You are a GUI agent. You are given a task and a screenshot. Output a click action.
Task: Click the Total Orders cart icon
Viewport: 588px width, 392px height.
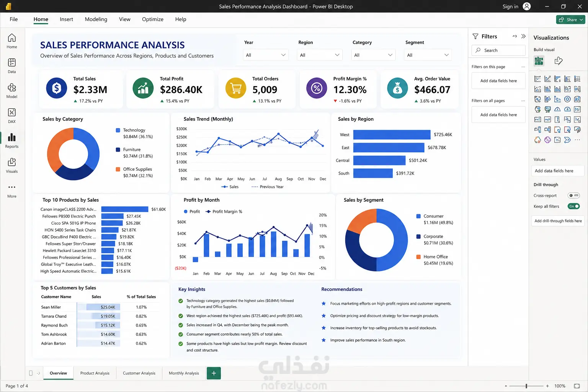click(236, 88)
